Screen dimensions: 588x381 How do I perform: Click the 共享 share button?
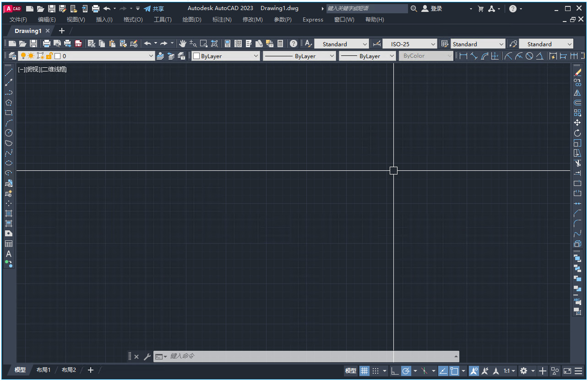(x=157, y=8)
